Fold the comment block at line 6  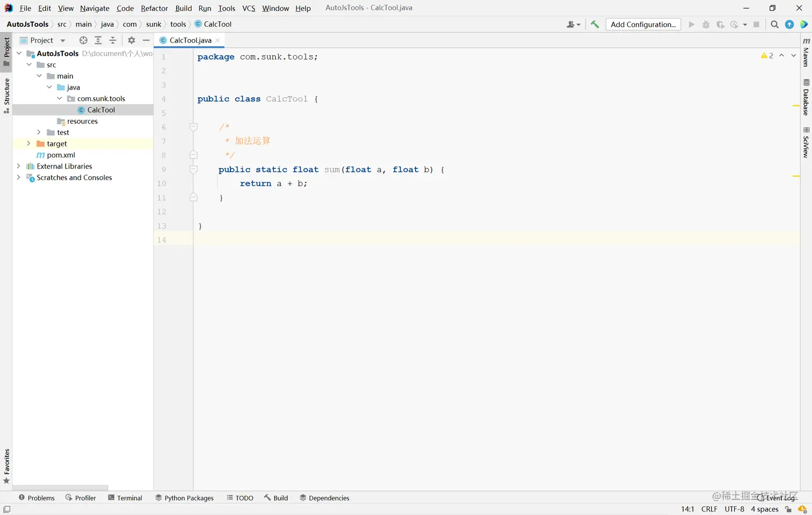[193, 127]
